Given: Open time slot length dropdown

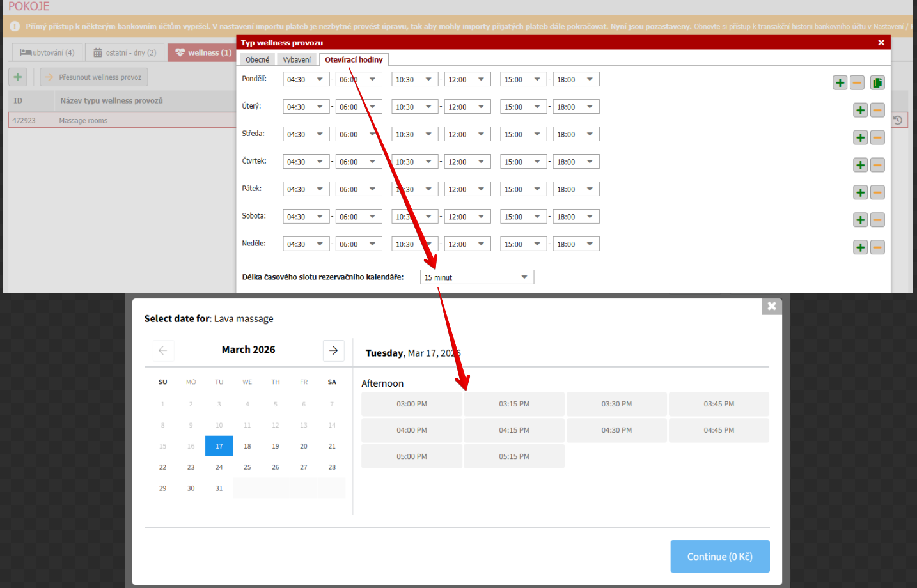Looking at the screenshot, I should point(476,277).
